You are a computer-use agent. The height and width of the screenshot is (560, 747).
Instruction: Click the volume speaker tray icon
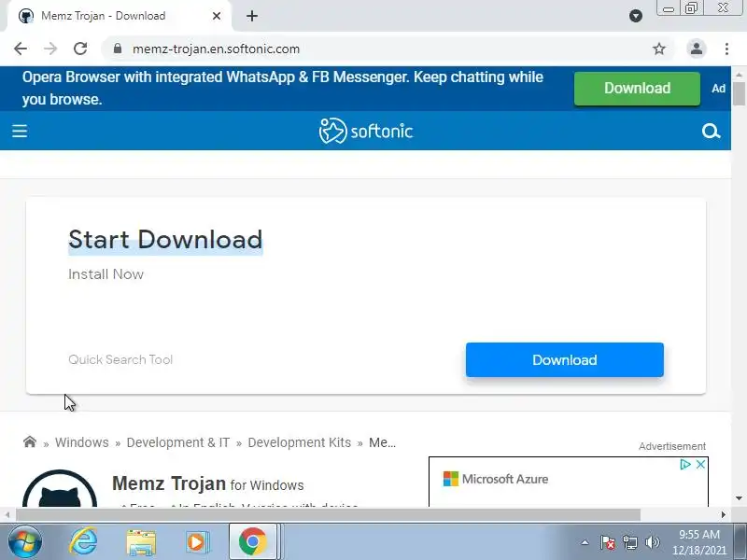pos(652,542)
